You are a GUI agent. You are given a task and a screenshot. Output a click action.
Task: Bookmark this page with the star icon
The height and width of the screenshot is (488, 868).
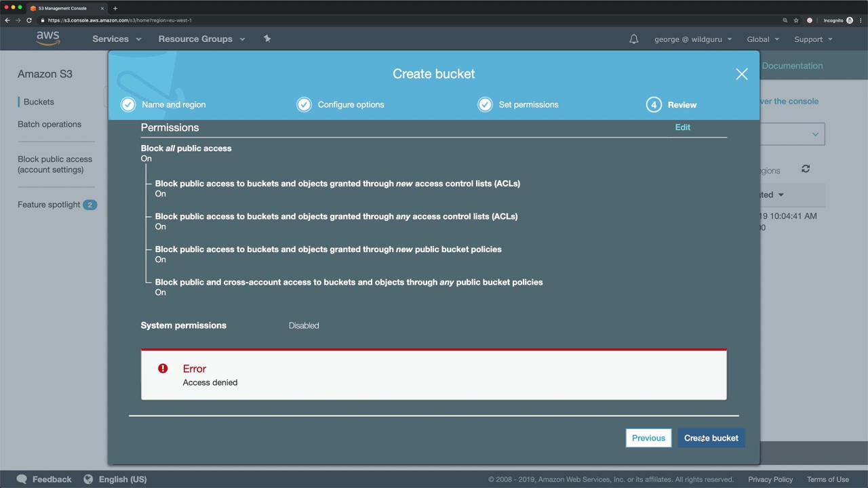(796, 20)
